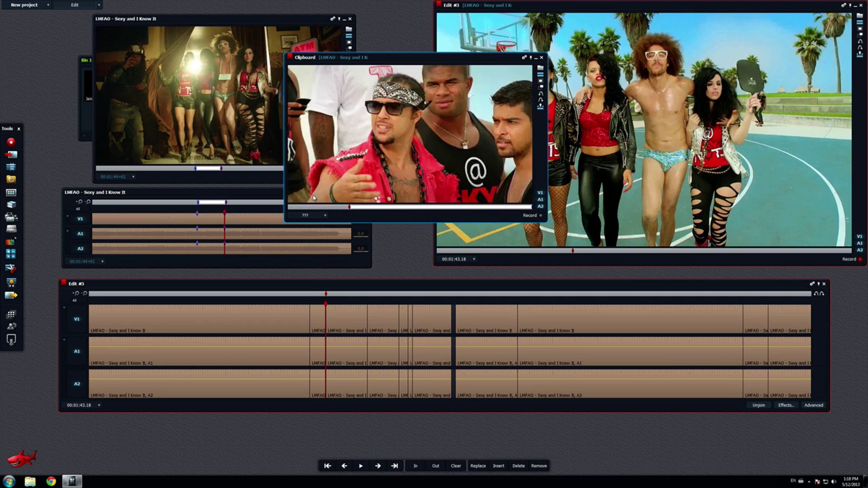Viewport: 868px width, 488px height.
Task: Jump to start with transport bar
Action: [327, 466]
